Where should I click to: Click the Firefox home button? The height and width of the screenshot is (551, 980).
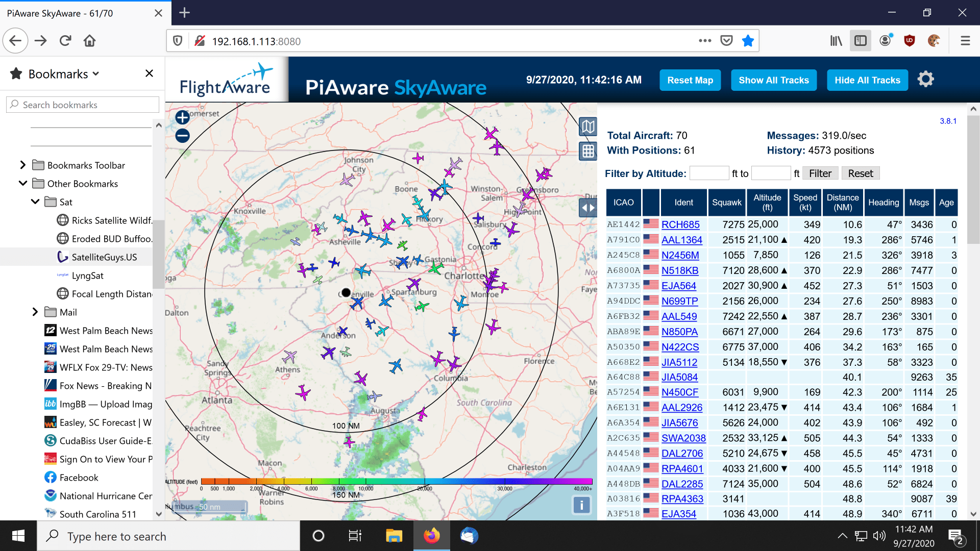90,41
